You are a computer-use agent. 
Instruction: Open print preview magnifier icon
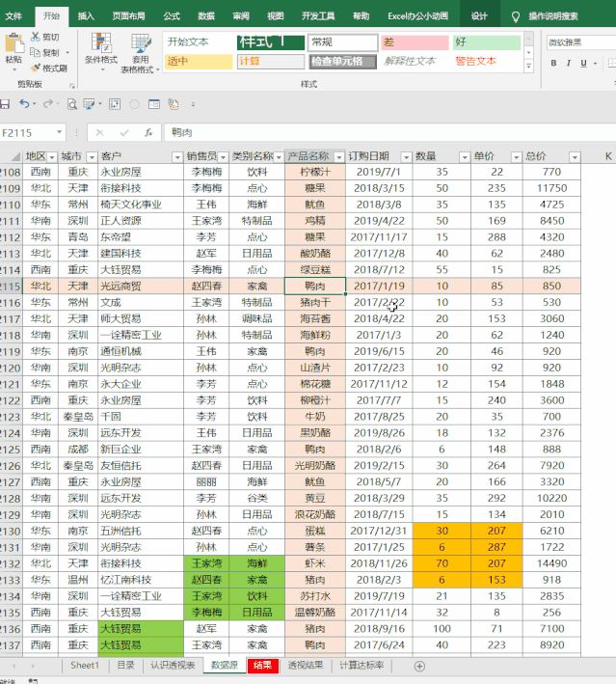tap(72, 104)
